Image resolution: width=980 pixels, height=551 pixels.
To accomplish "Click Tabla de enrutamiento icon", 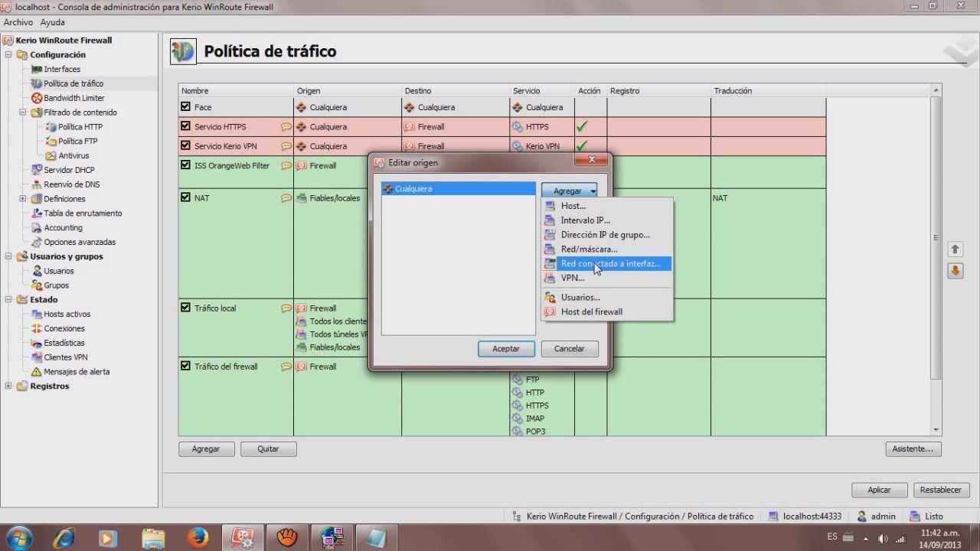I will point(37,214).
